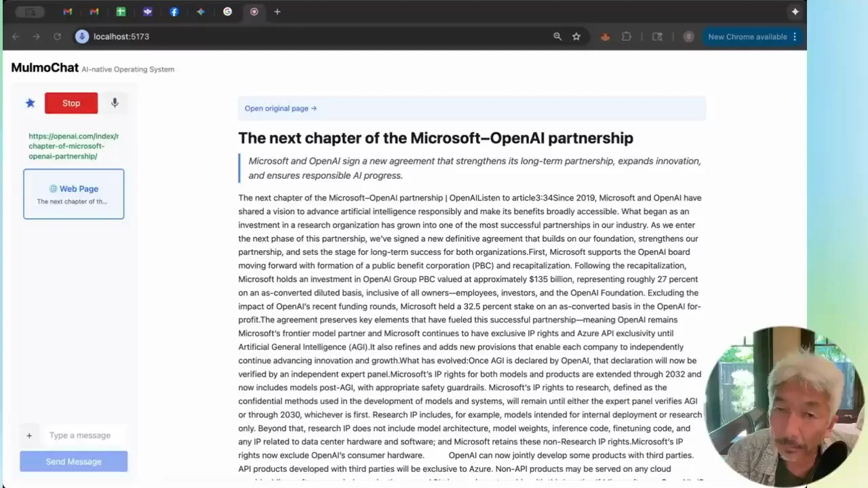Go forward in browser history

[x=37, y=37]
